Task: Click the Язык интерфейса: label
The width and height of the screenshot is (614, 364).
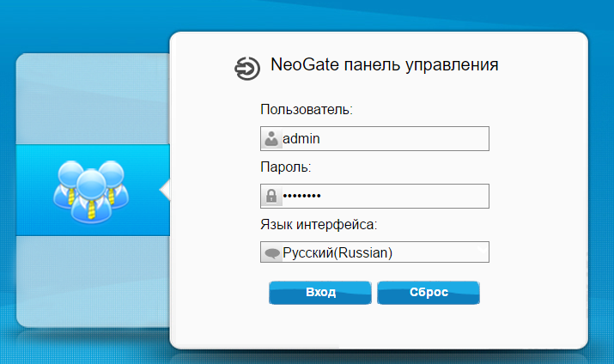Action: 319,225
